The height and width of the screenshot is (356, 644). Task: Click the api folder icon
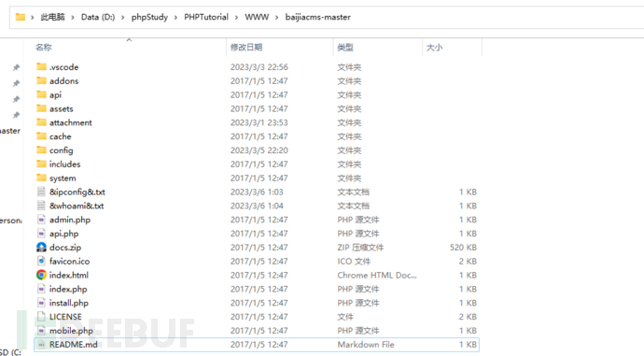(x=41, y=94)
